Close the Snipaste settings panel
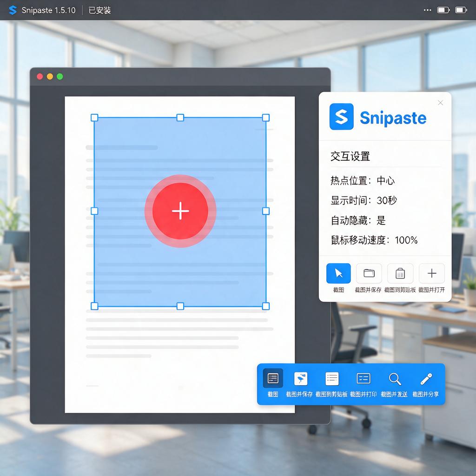476x476 pixels. click(441, 103)
